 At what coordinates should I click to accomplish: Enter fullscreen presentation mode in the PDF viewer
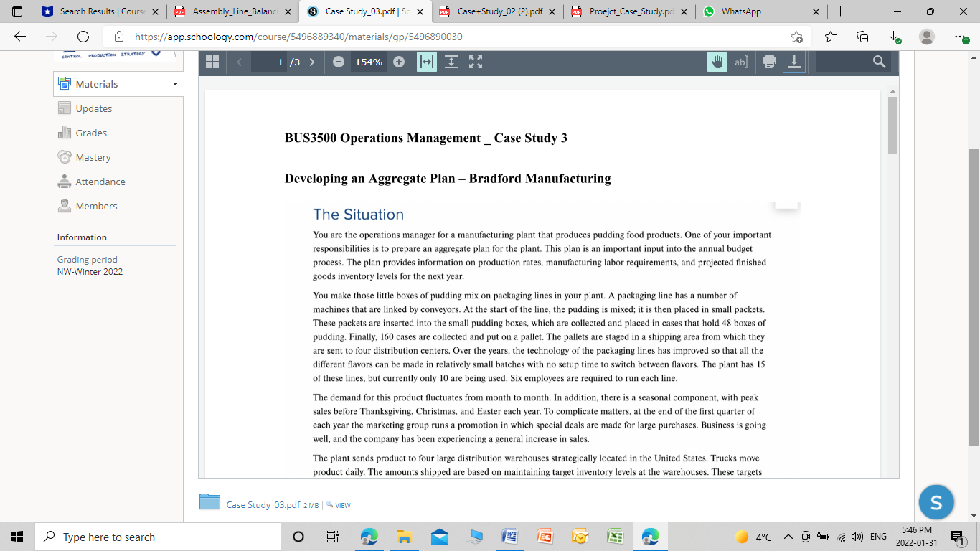click(x=476, y=62)
